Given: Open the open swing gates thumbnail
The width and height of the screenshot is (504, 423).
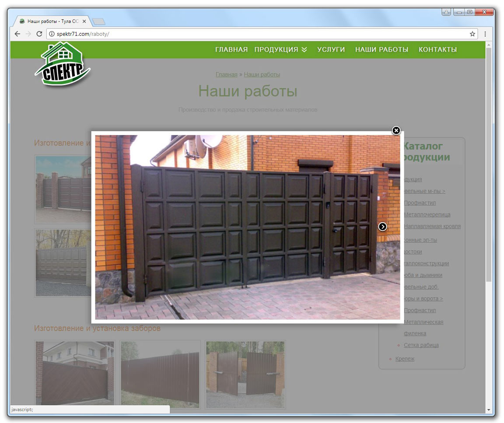Looking at the screenshot, I should pos(245,374).
